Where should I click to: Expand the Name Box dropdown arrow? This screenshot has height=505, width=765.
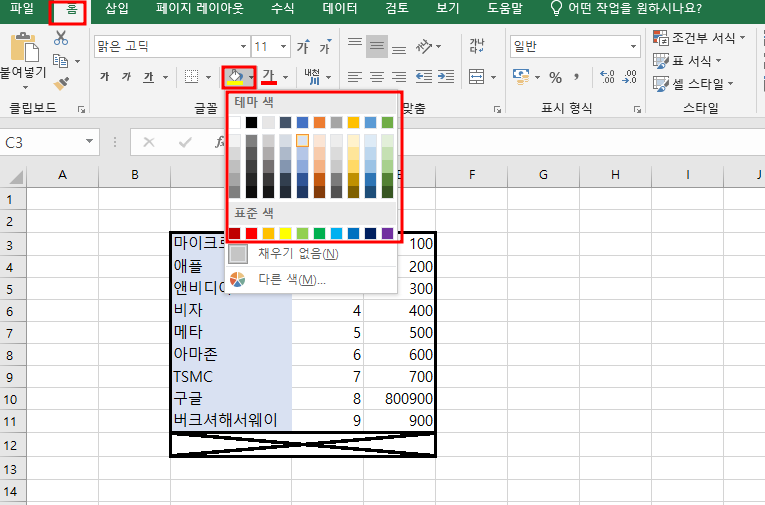pos(89,142)
